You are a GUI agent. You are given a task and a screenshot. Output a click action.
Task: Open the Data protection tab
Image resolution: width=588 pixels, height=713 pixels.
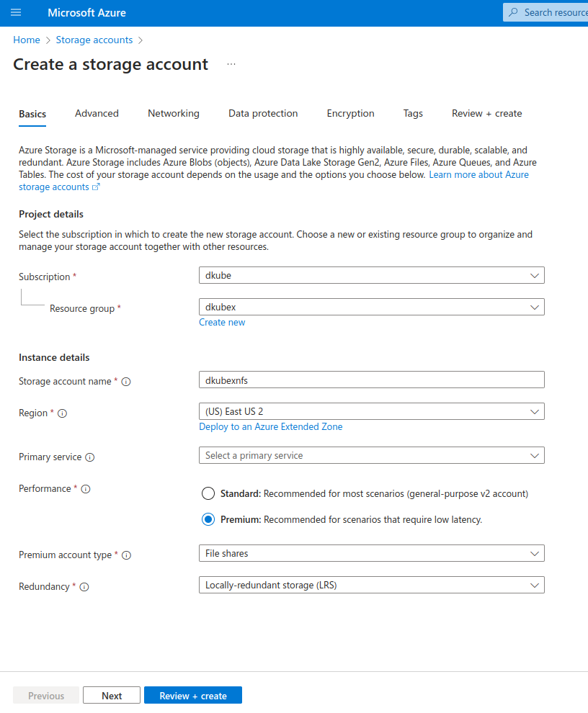point(263,114)
